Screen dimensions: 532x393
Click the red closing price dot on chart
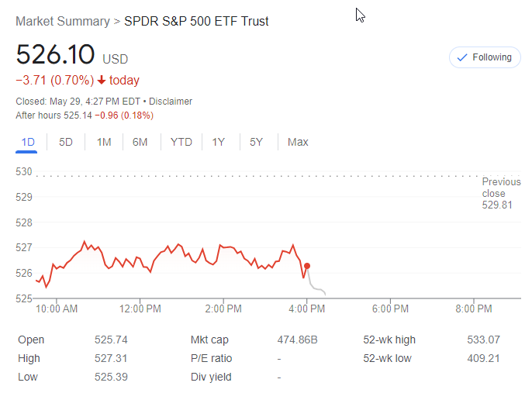pos(307,266)
